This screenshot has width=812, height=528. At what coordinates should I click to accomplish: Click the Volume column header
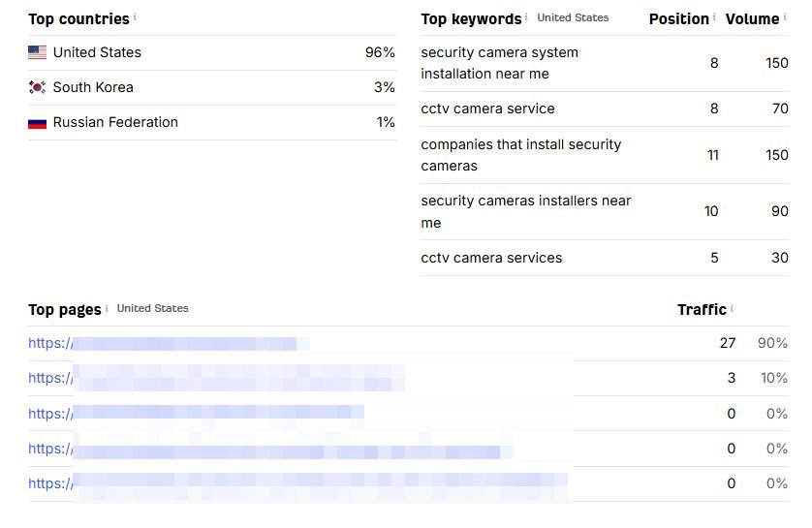click(x=753, y=19)
